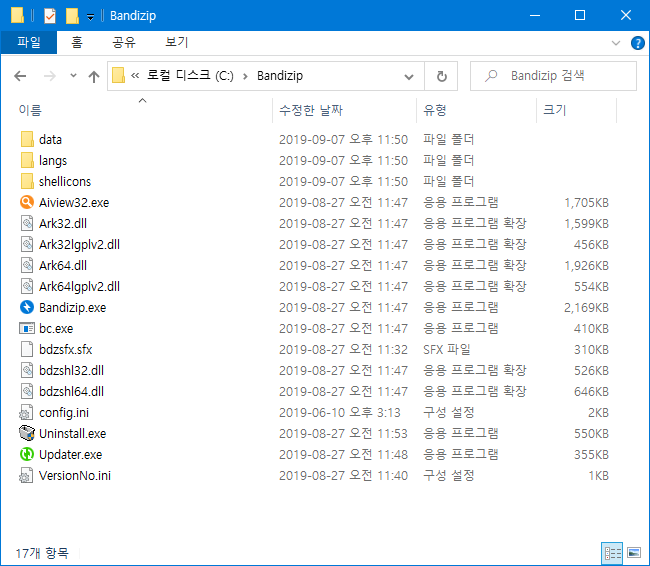Image resolution: width=650 pixels, height=566 pixels.
Task: Click the bdzshl32.dll file icon
Action: tap(27, 370)
